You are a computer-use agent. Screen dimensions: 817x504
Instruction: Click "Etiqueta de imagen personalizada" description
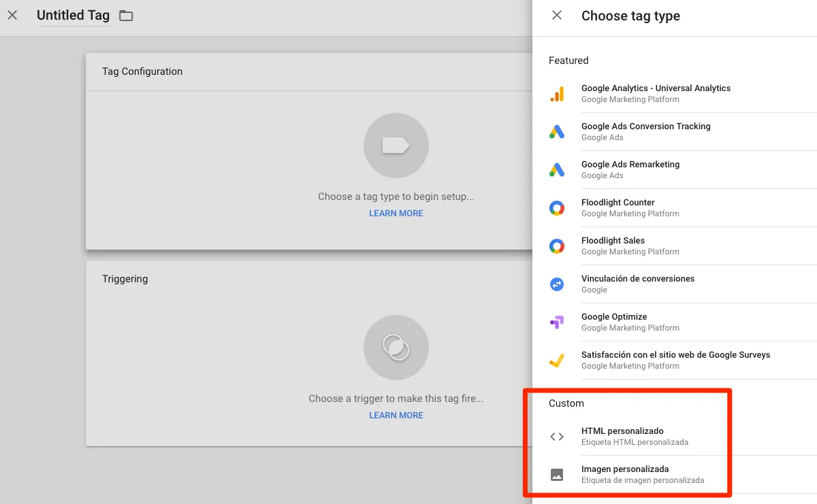click(643, 480)
